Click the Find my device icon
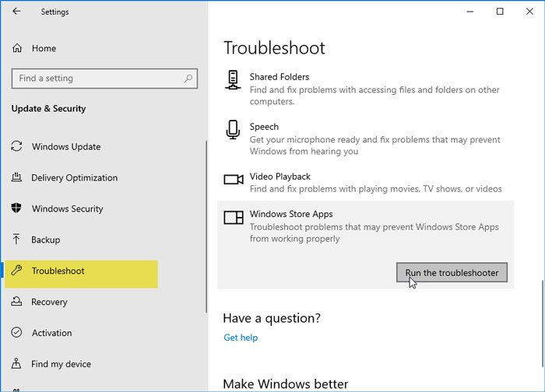This screenshot has height=392, width=545. tap(16, 363)
